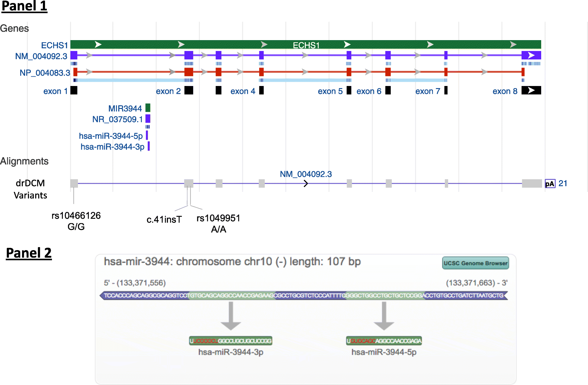This screenshot has width=588, height=385.
Task: Click the black exon 7 box
Action: click(x=446, y=90)
